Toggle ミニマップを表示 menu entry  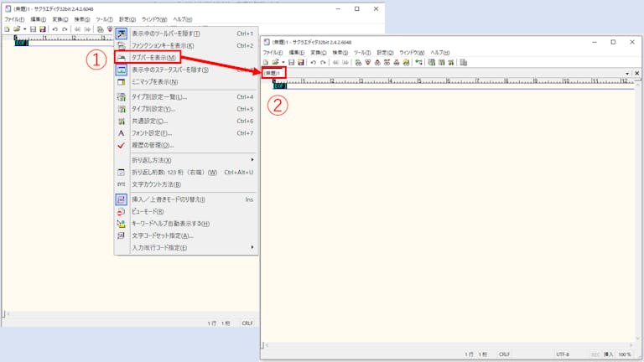click(186, 81)
